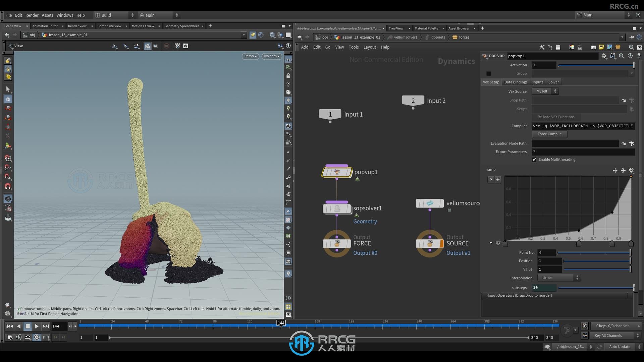Toggle Enable Multithreading checkbox

point(534,160)
